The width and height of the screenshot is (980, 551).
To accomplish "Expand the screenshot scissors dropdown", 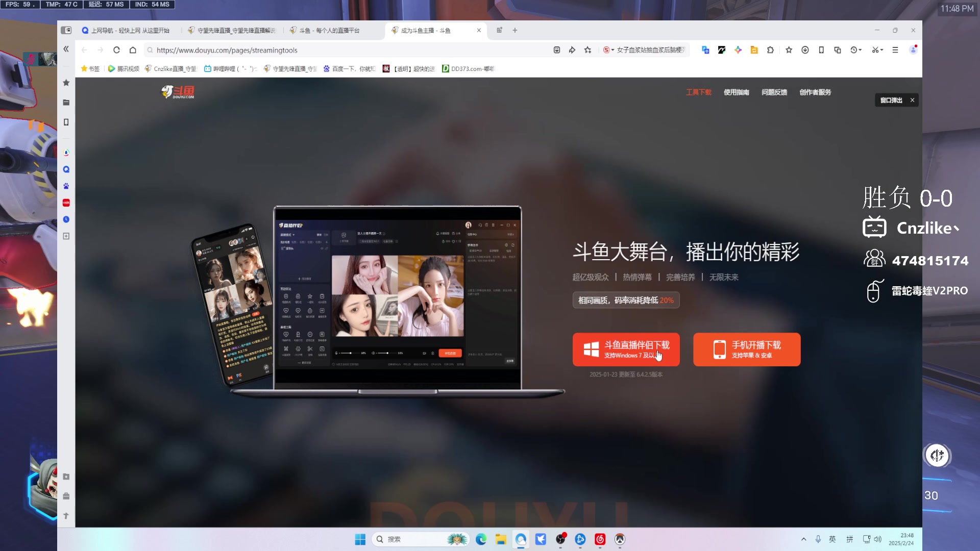I will (877, 50).
